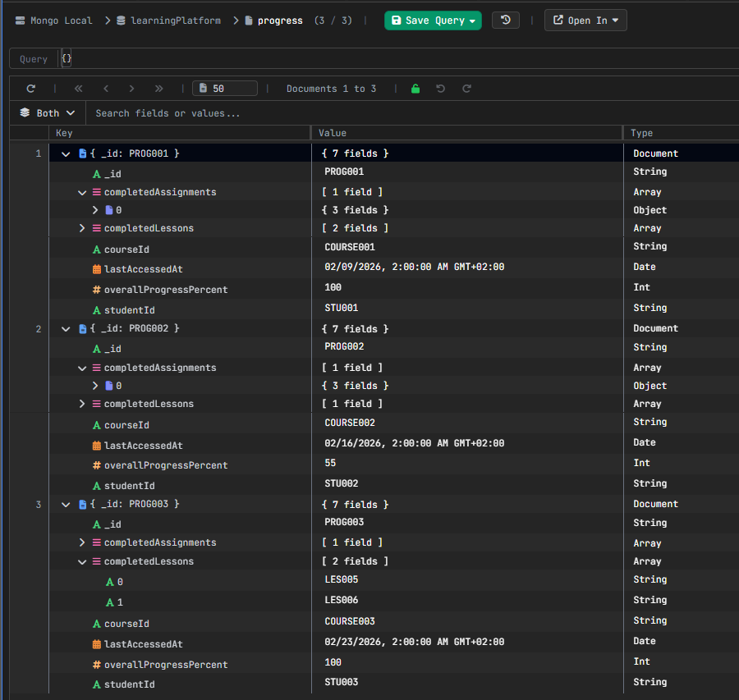Click the PROG003 document icon
The image size is (739, 700).
click(x=82, y=505)
